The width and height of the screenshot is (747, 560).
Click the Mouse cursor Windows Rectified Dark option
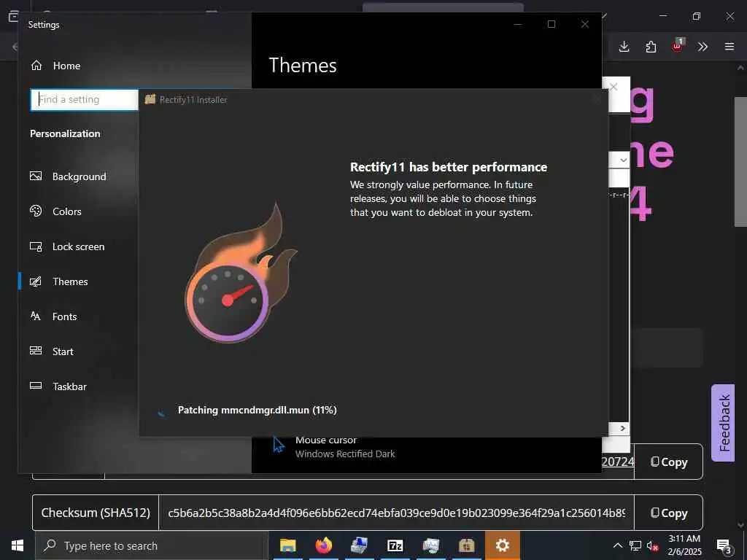333,448
